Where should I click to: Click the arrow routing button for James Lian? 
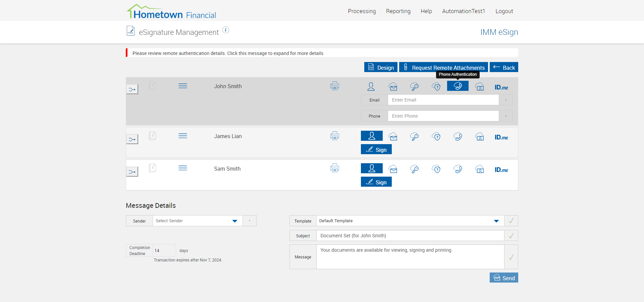(x=132, y=139)
